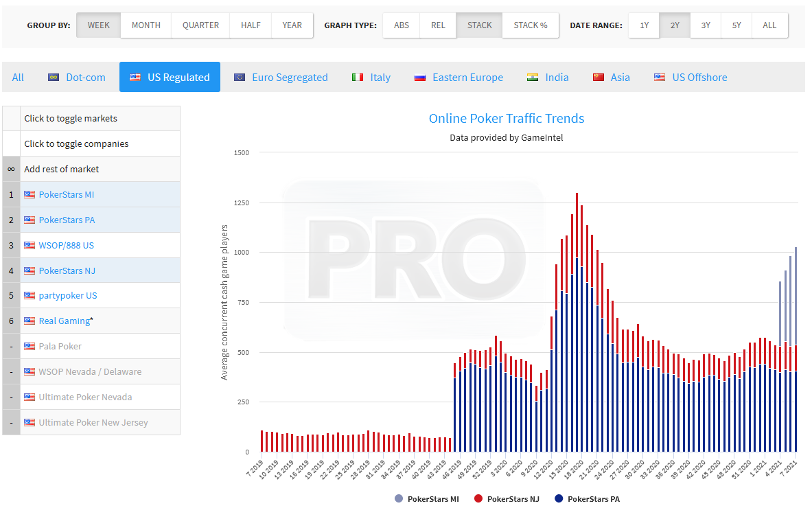812x508 pixels.
Task: Click the flag icon next to PokerStars NJ
Action: click(30, 271)
